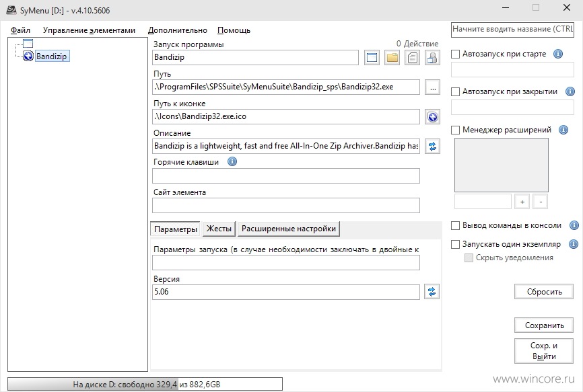Image resolution: width=583 pixels, height=392 pixels.
Task: Toggle Запускать один экземпляр checkbox
Action: [x=455, y=244]
